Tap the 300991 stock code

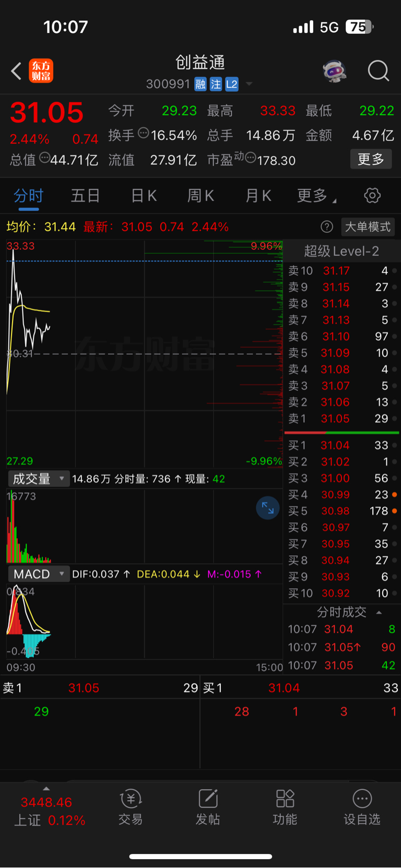[168, 84]
